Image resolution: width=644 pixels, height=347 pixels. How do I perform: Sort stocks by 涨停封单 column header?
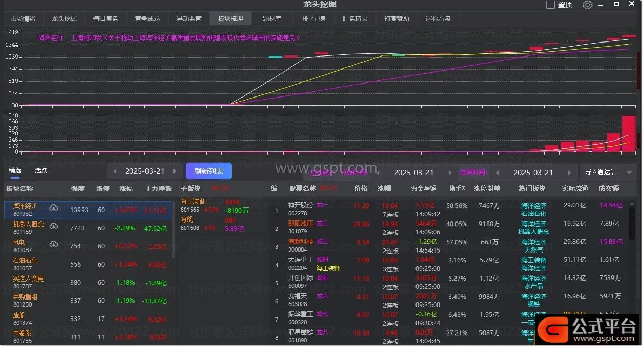[x=487, y=189]
